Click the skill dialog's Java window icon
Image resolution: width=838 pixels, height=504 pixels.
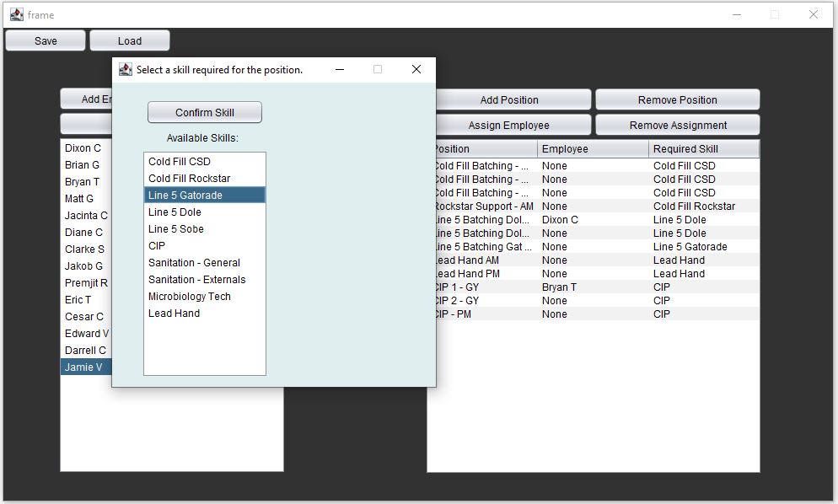pyautogui.click(x=125, y=69)
